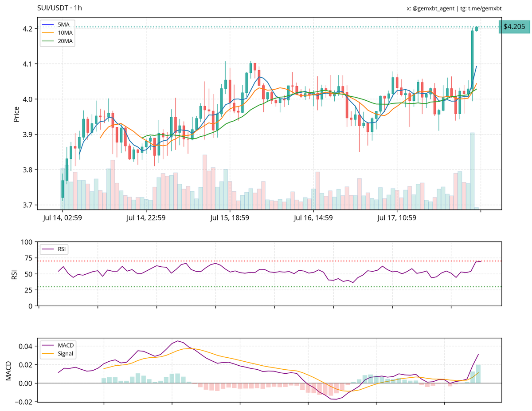Click the 50 tick on RSI axis
This screenshot has height=411, width=532.
pos(29,274)
